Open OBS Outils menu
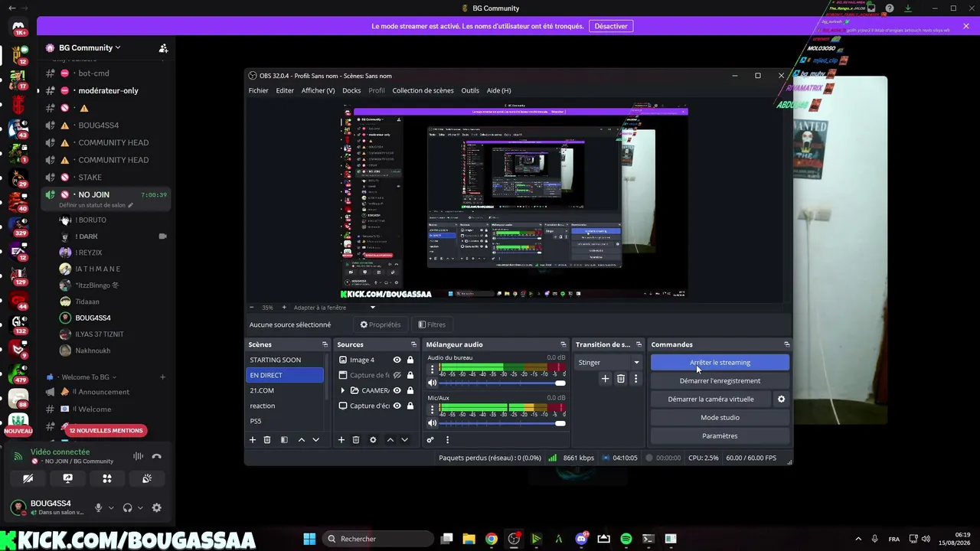This screenshot has height=551, width=980. pyautogui.click(x=470, y=90)
